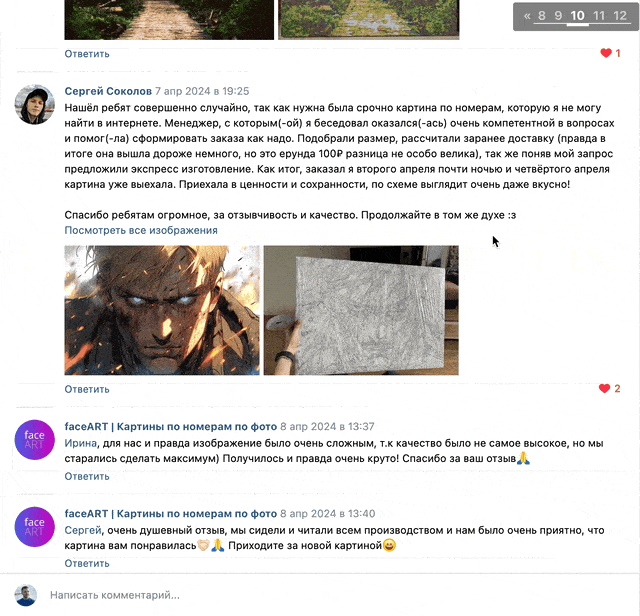Switch to page 11 of comments
The width and height of the screenshot is (640, 616).
[599, 16]
